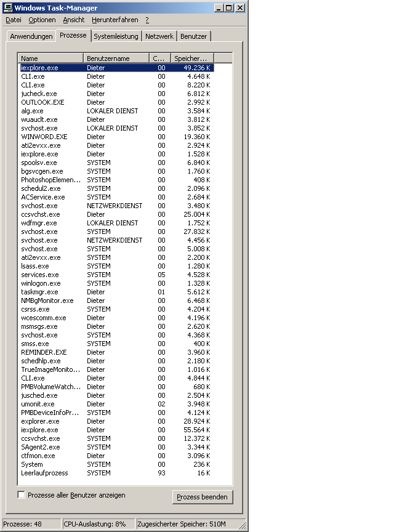Open the Datei menu
Image resolution: width=394 pixels, height=532 pixels.
13,20
